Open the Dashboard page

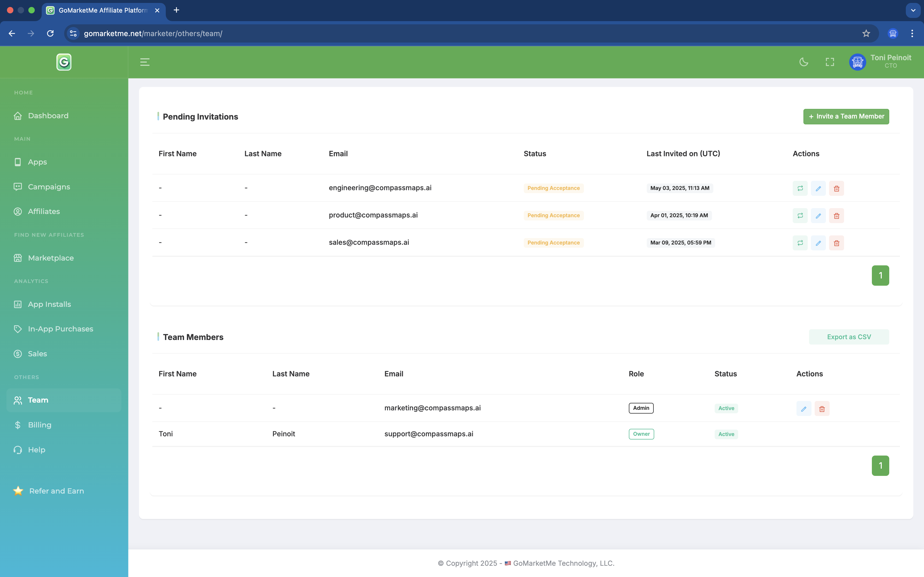coord(64,116)
